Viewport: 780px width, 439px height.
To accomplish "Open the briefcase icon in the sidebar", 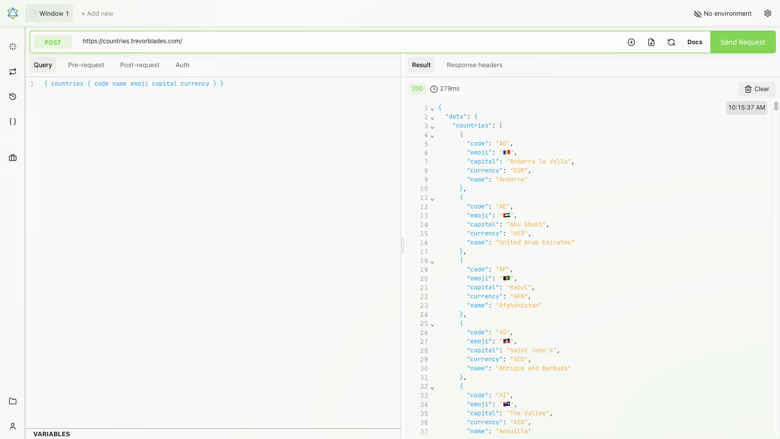I will pos(13,158).
